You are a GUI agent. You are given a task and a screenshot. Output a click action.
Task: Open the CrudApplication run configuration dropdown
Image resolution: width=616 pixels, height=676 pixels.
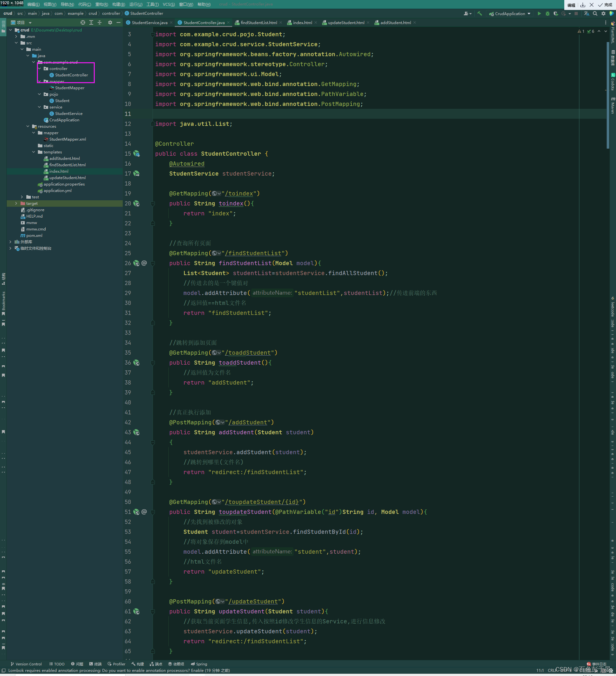(510, 13)
